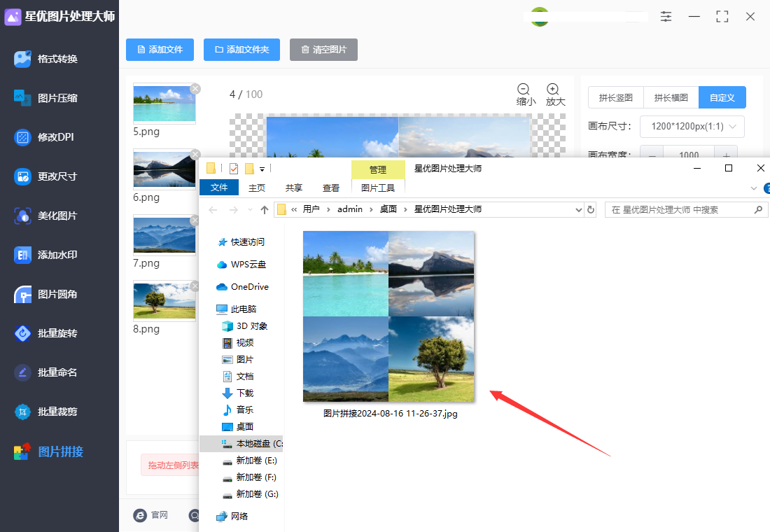Open 添加水印 watermark tool

click(x=45, y=255)
